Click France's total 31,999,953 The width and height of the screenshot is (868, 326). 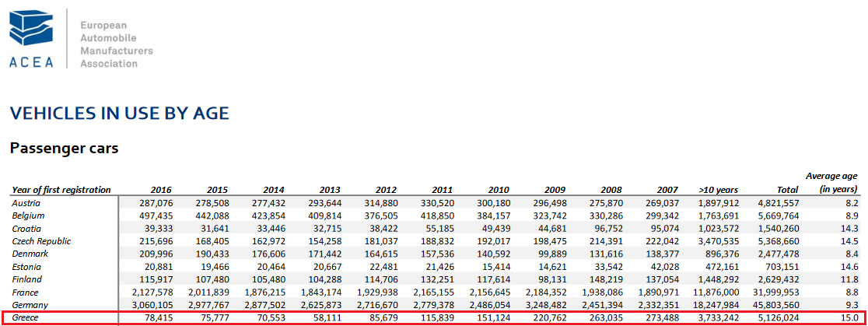pyautogui.click(x=776, y=293)
